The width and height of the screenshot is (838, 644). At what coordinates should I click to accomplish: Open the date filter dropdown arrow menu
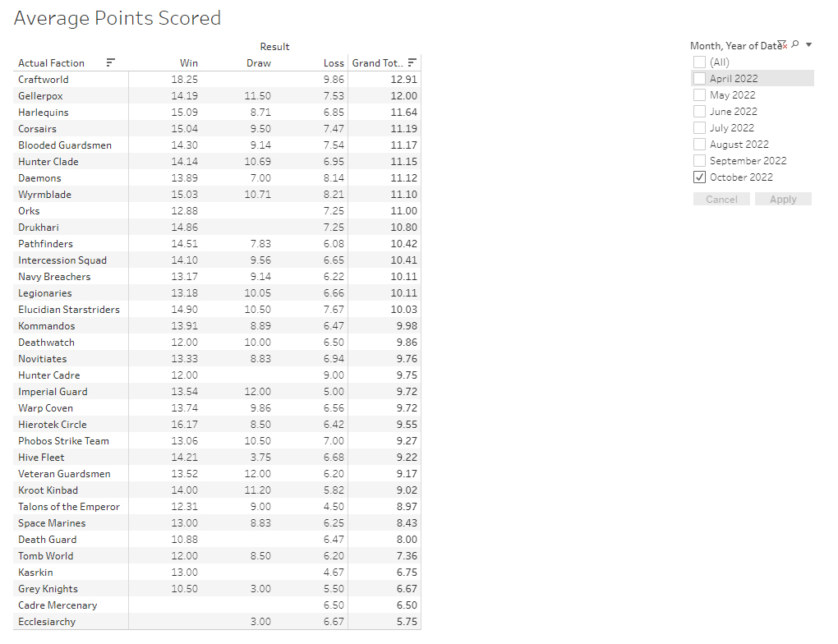coord(809,45)
